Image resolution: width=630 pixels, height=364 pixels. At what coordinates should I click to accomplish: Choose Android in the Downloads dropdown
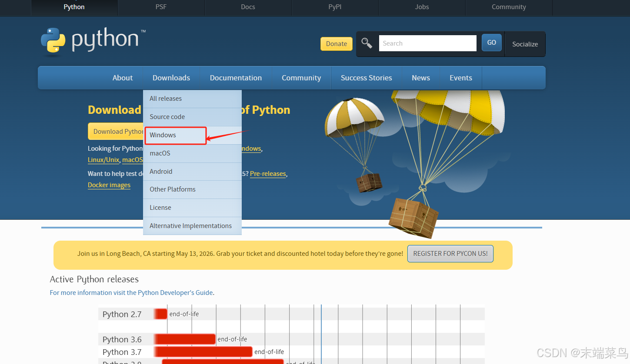tap(192, 172)
